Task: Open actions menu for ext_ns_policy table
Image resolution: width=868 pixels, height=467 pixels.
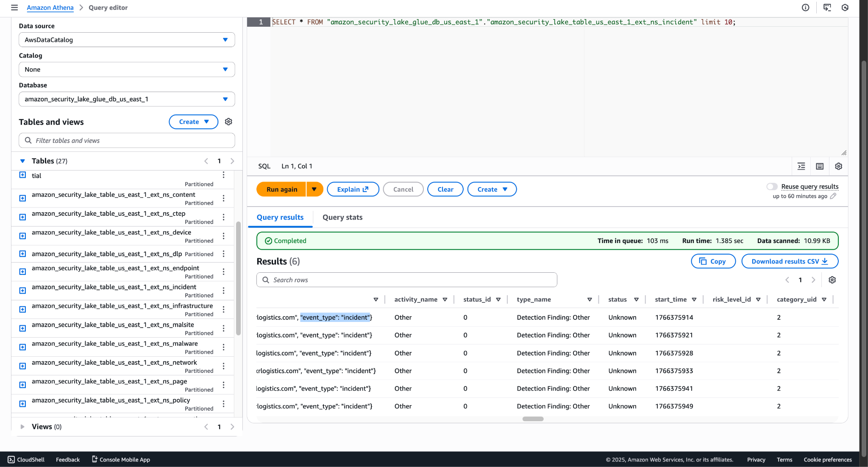Action: pos(223,404)
